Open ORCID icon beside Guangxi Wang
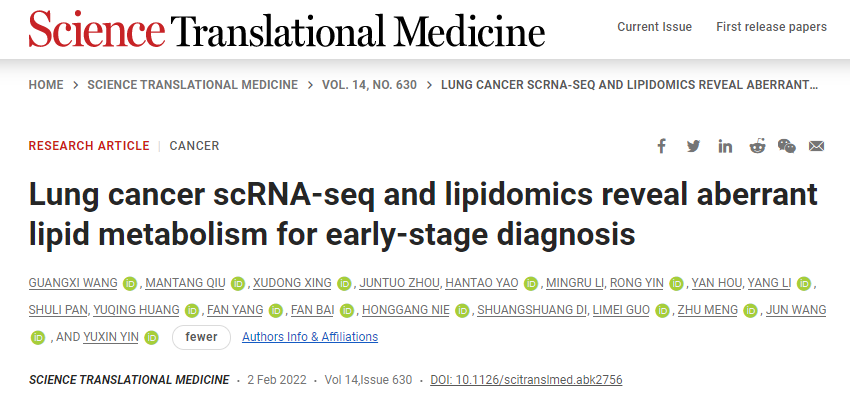850x409 pixels. coord(130,284)
